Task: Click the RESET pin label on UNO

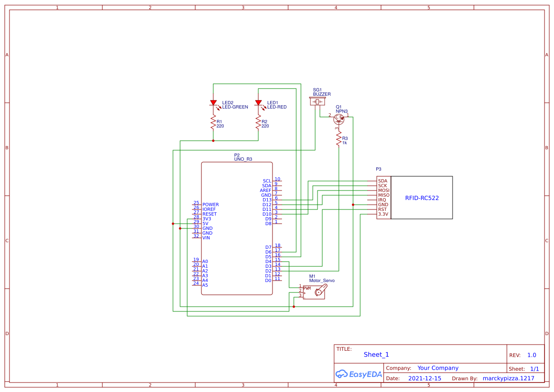Action: 209,214
